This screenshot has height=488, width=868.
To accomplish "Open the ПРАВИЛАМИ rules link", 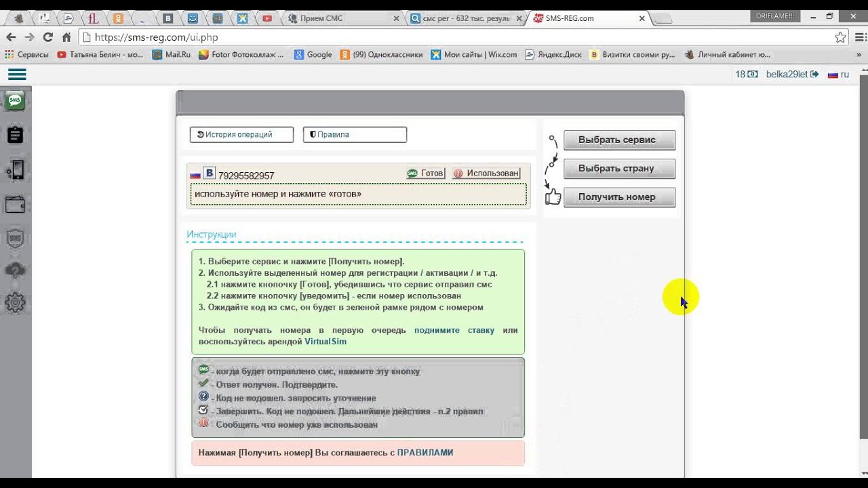I will [425, 453].
